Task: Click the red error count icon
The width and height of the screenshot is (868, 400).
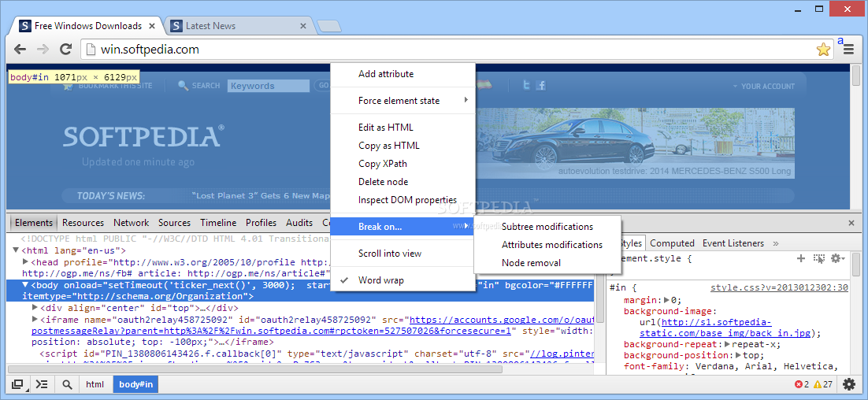Action: click(x=798, y=384)
